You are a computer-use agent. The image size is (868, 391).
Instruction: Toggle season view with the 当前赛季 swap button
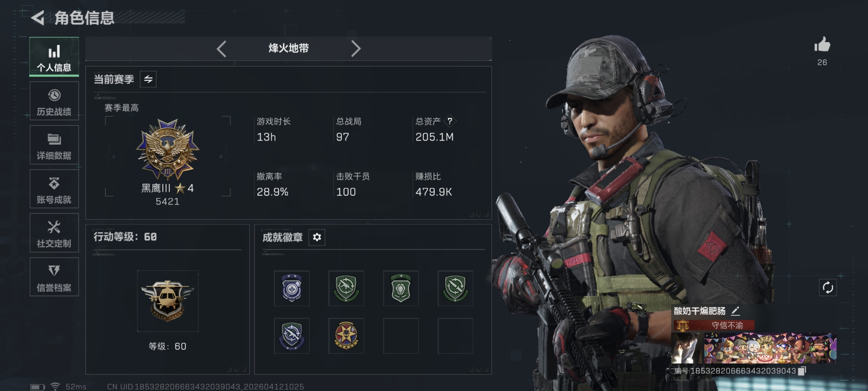click(148, 79)
